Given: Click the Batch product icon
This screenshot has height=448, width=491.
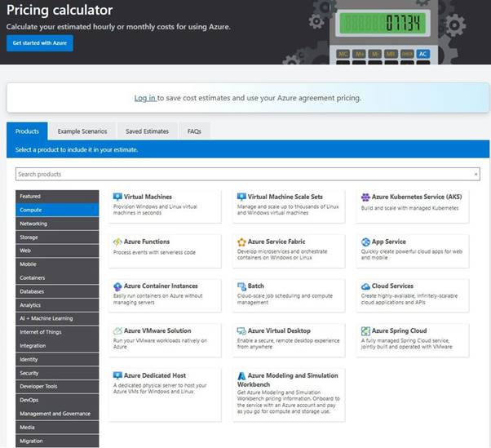Looking at the screenshot, I should (x=241, y=286).
